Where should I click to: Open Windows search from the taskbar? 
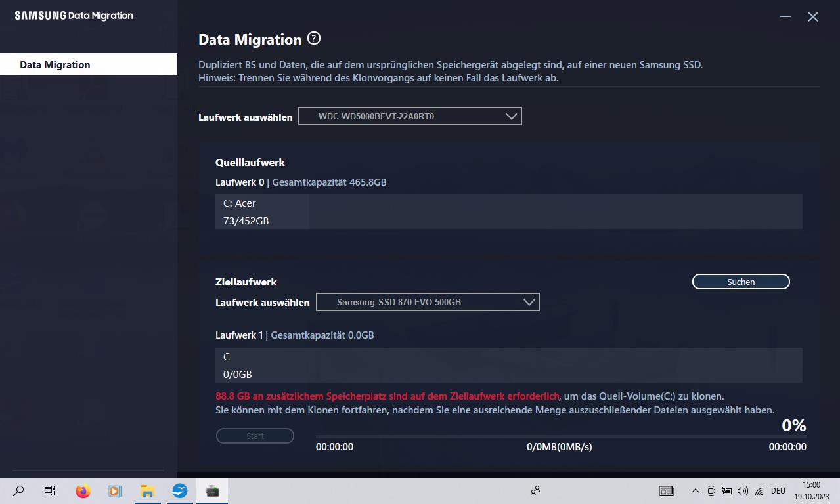[18, 491]
